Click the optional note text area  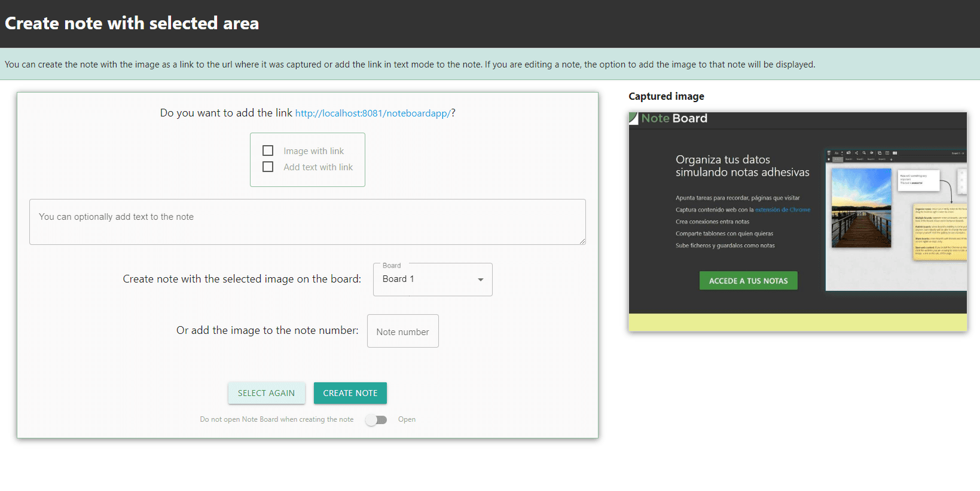[307, 222]
